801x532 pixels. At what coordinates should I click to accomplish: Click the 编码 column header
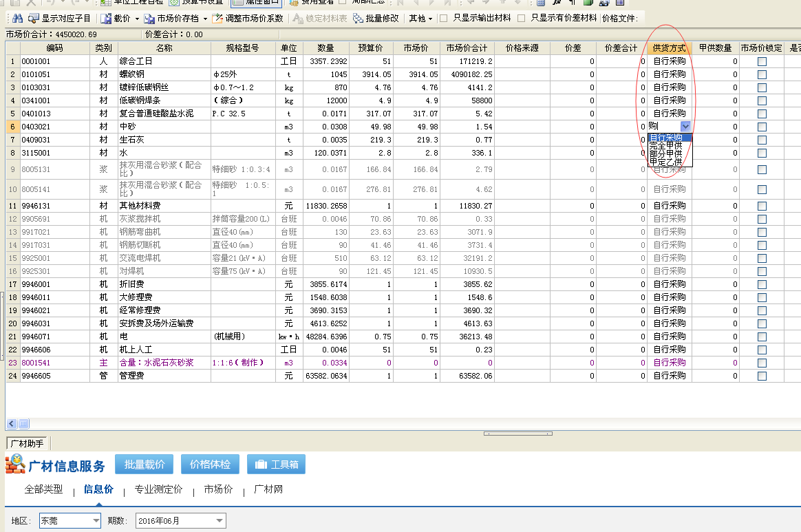pyautogui.click(x=54, y=48)
